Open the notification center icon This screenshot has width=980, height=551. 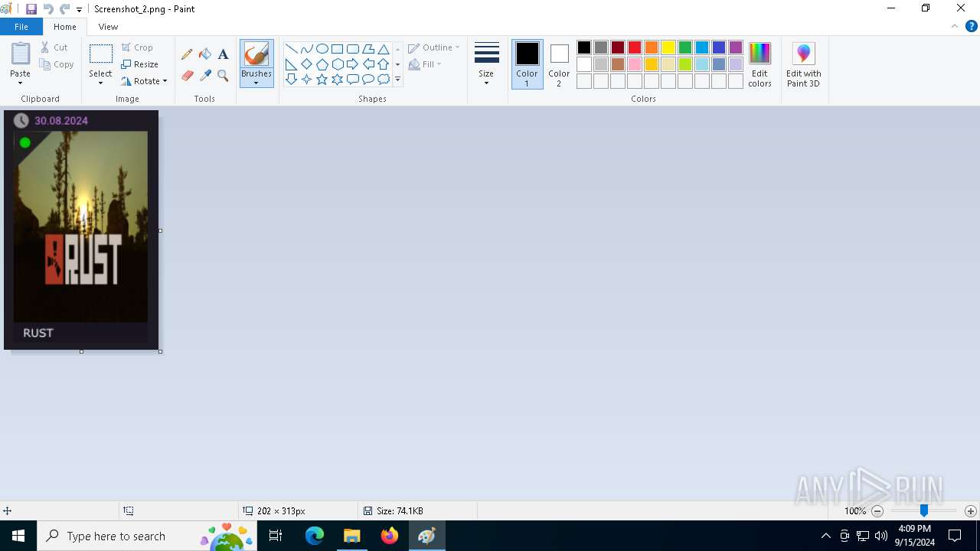955,536
